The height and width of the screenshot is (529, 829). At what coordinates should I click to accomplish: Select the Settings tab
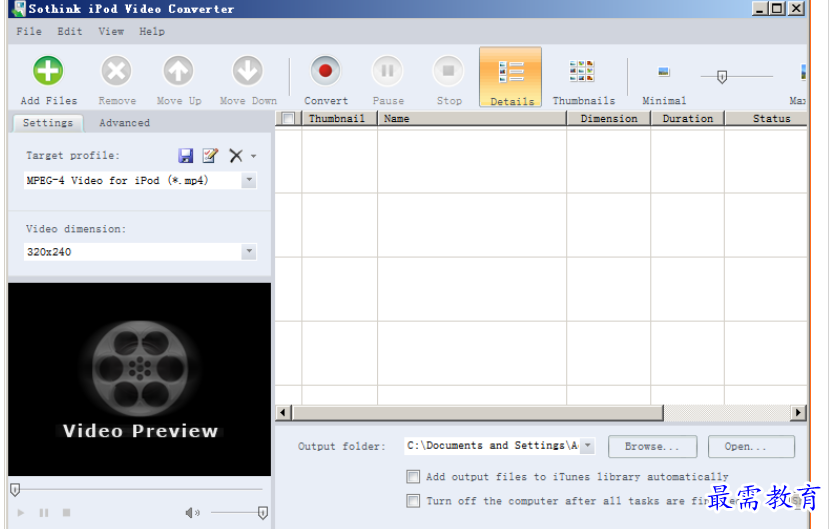(48, 123)
